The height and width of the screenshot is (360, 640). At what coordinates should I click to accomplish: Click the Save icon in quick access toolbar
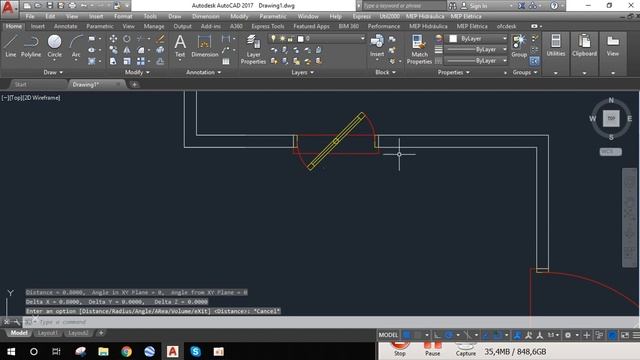50,6
